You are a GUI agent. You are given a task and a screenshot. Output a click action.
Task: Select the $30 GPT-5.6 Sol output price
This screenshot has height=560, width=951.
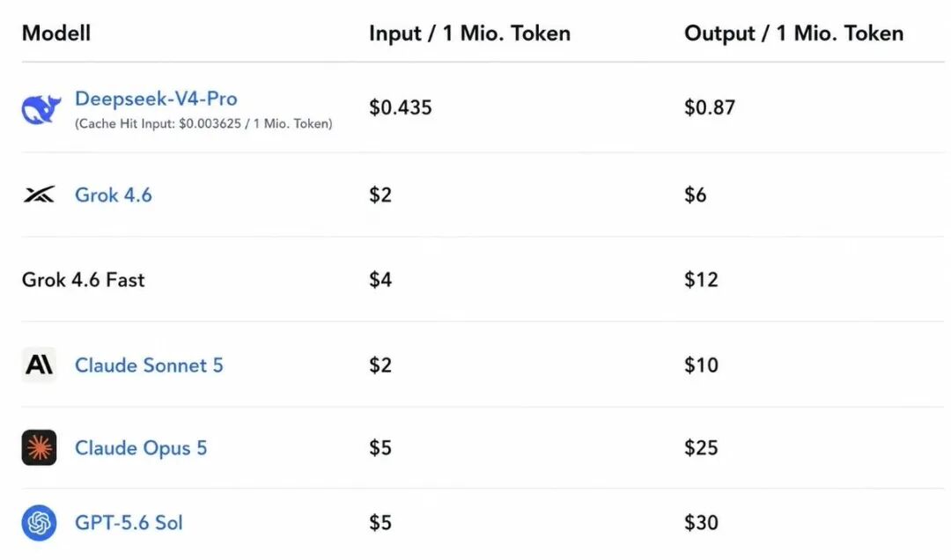701,522
